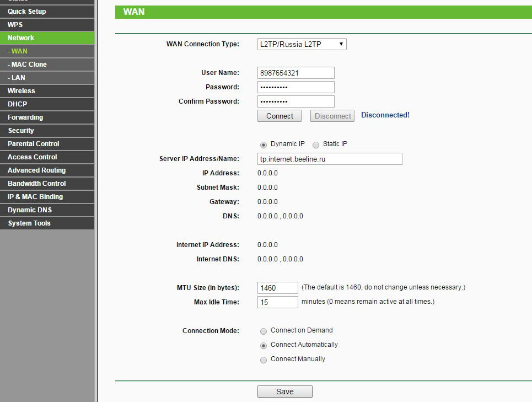Image resolution: width=532 pixels, height=402 pixels.
Task: Click the Max Idle Time field
Action: [277, 302]
